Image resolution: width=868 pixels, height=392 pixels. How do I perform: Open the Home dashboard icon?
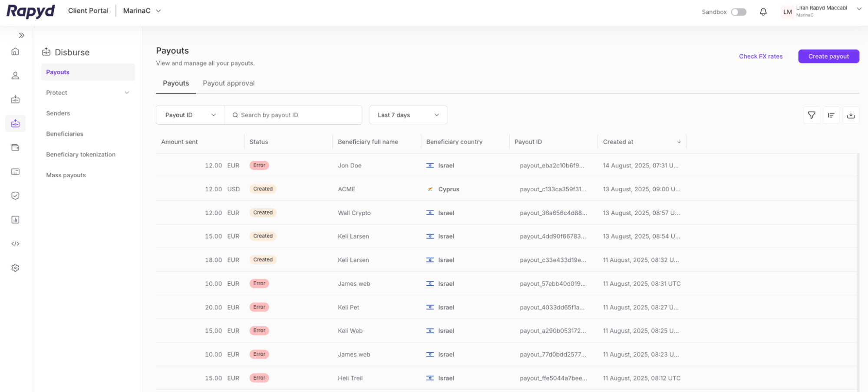tap(15, 51)
